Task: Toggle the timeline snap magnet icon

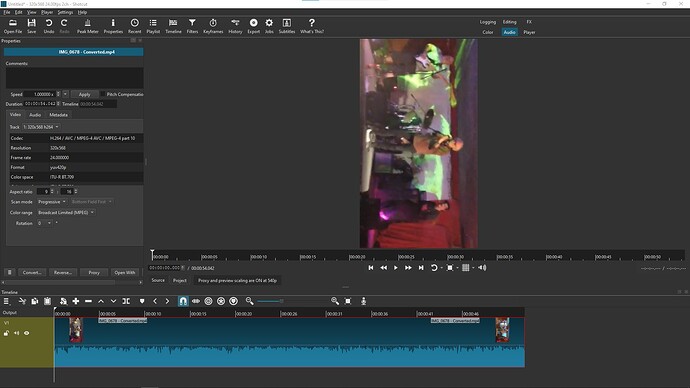Action: pyautogui.click(x=183, y=301)
